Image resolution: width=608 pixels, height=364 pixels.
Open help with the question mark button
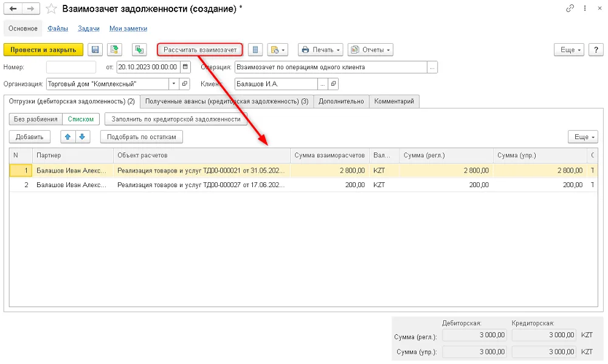point(596,50)
